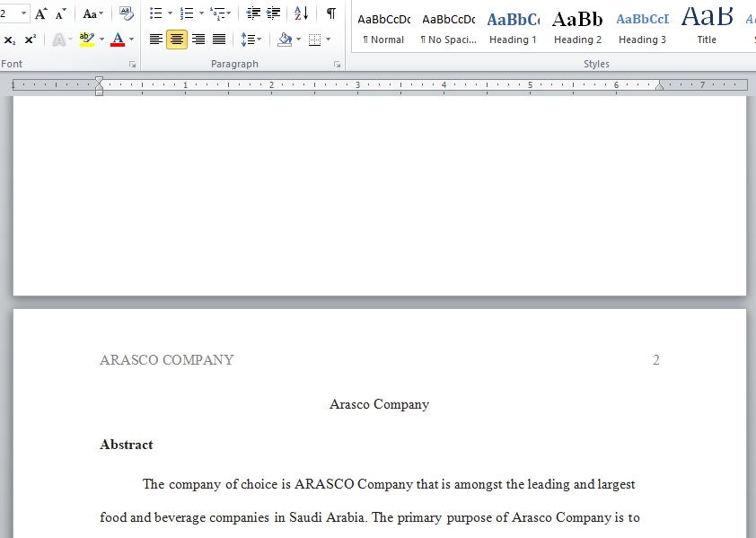Apply the Title style
The width and height of the screenshot is (756, 538).
(707, 28)
